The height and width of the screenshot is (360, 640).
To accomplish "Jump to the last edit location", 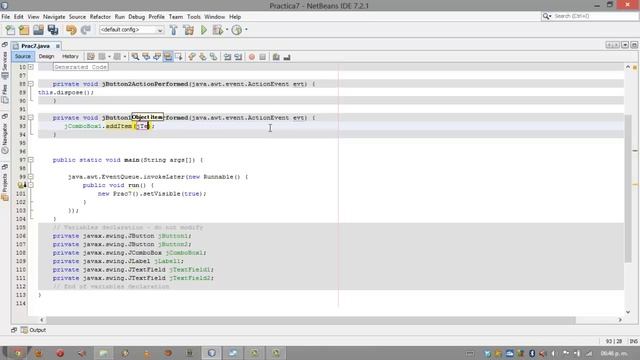I will (91, 57).
